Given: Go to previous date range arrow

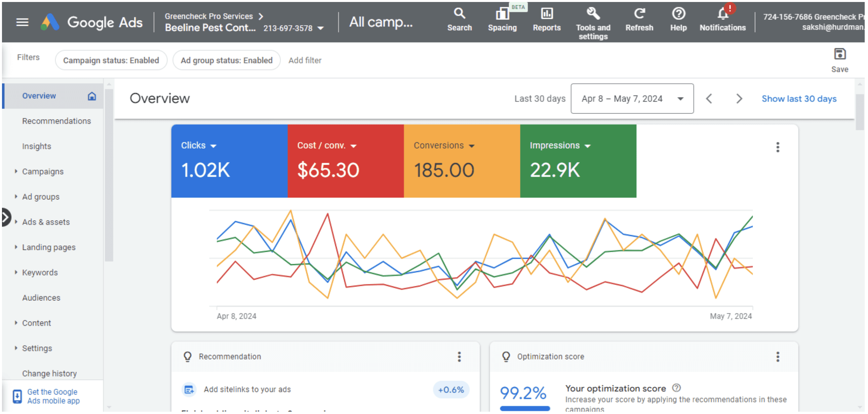Looking at the screenshot, I should pyautogui.click(x=709, y=99).
